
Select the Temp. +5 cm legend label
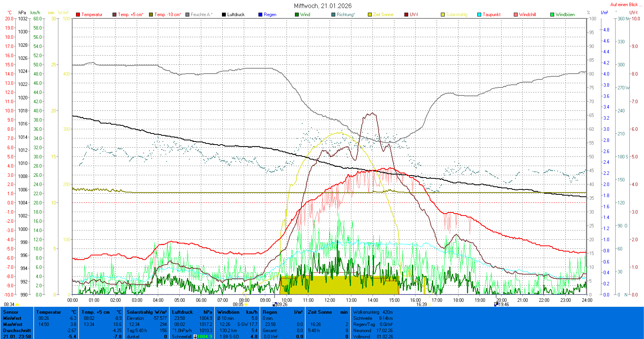[131, 15]
